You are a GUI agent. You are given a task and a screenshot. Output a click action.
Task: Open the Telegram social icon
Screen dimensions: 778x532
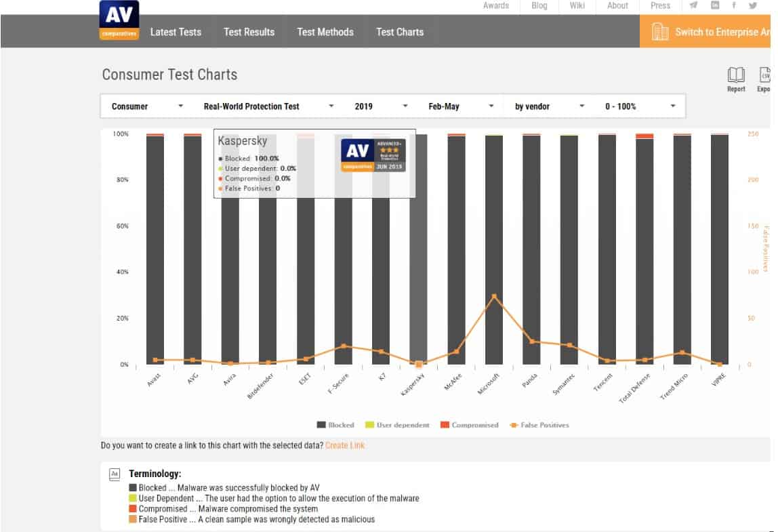coord(694,5)
